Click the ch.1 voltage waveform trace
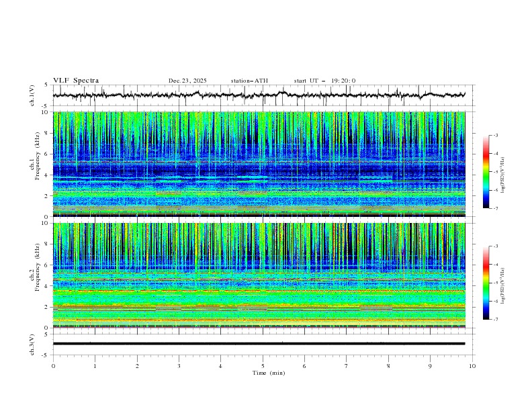The height and width of the screenshot is (411, 532). coord(259,95)
